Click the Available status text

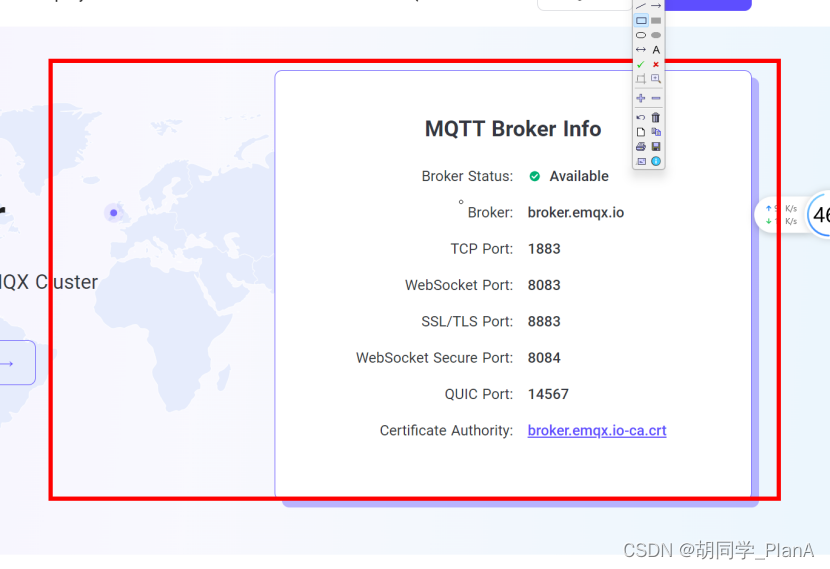click(579, 176)
